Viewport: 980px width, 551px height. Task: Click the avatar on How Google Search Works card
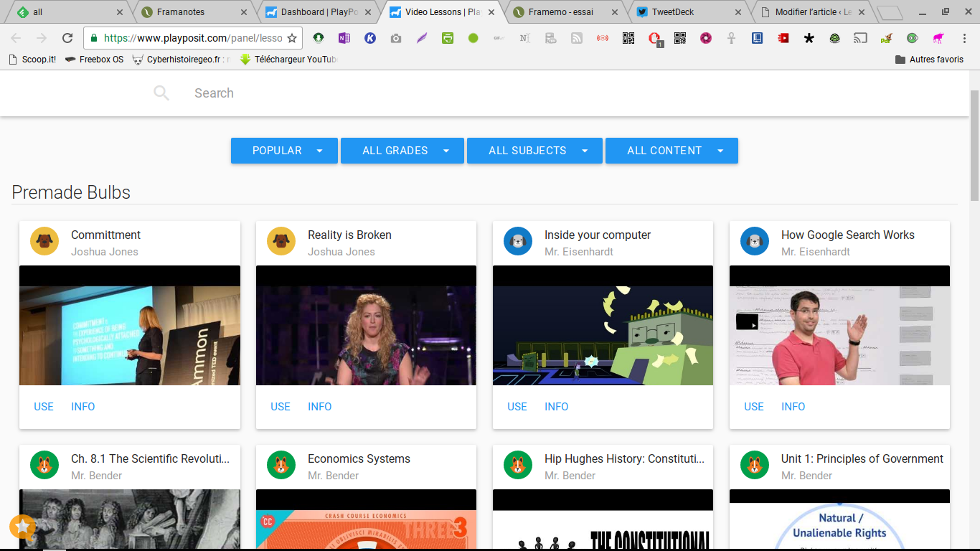[755, 241]
